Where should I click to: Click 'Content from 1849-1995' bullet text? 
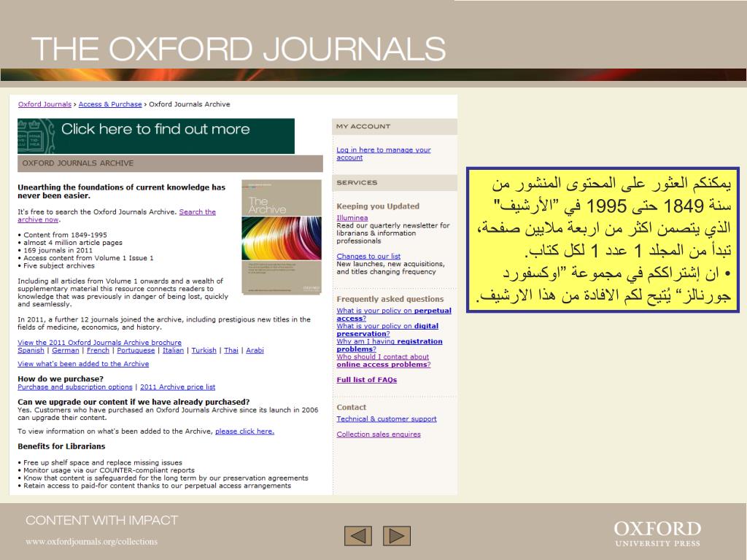(x=65, y=235)
